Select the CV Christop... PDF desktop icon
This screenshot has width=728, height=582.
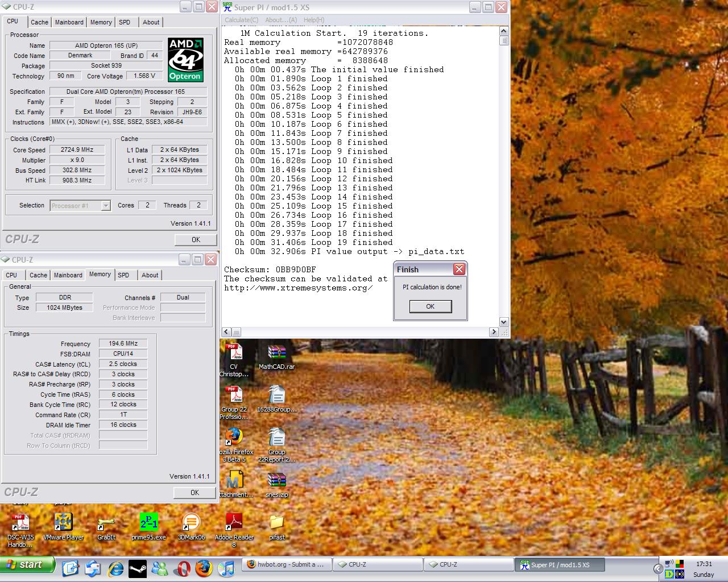234,360
